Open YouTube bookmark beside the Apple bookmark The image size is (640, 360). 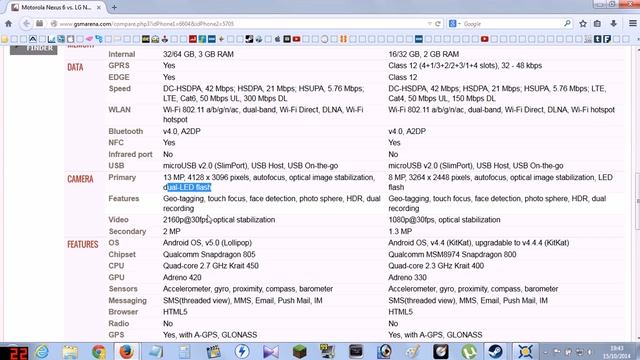point(297,39)
